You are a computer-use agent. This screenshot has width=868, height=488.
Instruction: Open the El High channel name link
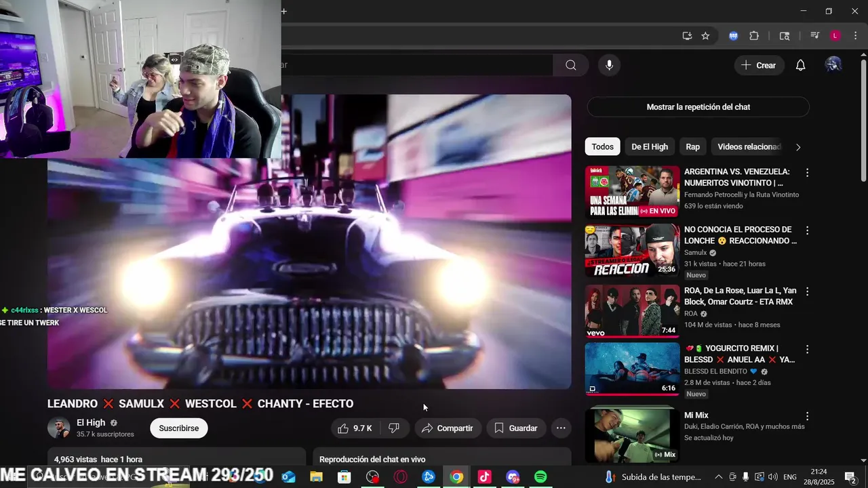coord(91,423)
